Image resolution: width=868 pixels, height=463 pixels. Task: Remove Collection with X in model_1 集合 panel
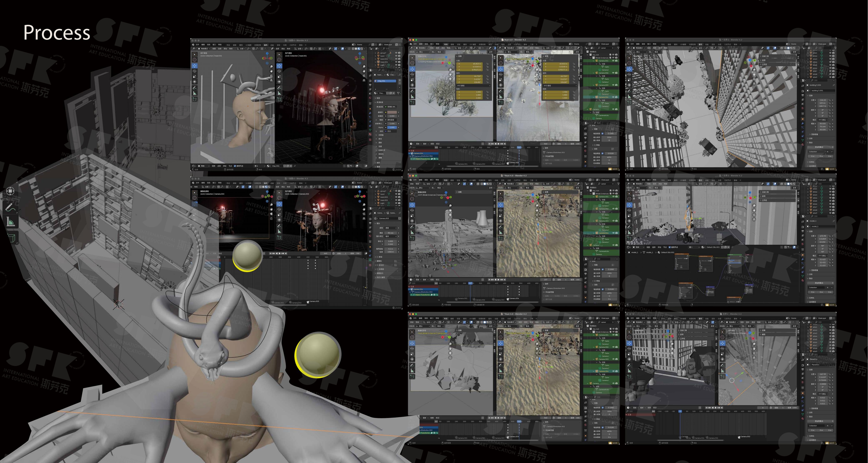[x=828, y=287]
